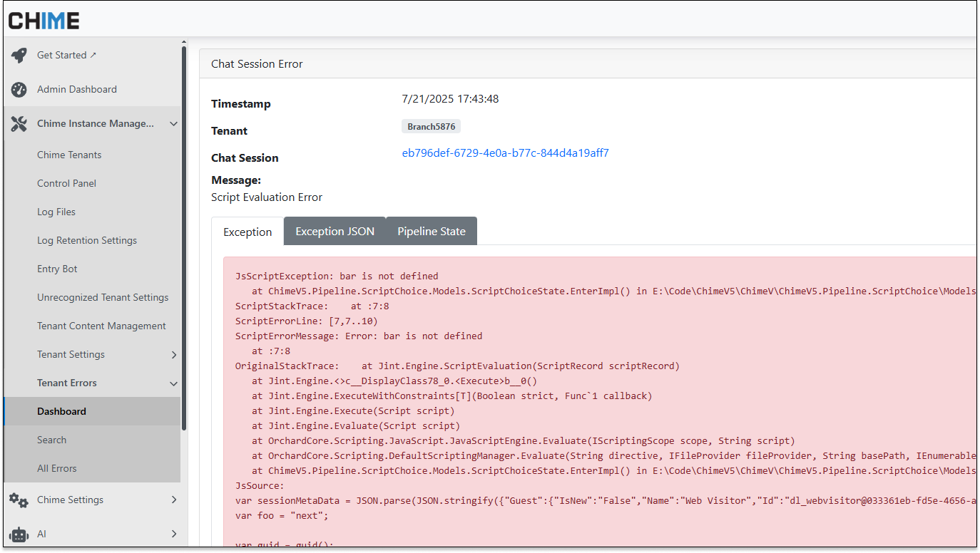Screen dimensions: 980x553
Task: Click the 'var foo = "next";' line
Action: (282, 515)
